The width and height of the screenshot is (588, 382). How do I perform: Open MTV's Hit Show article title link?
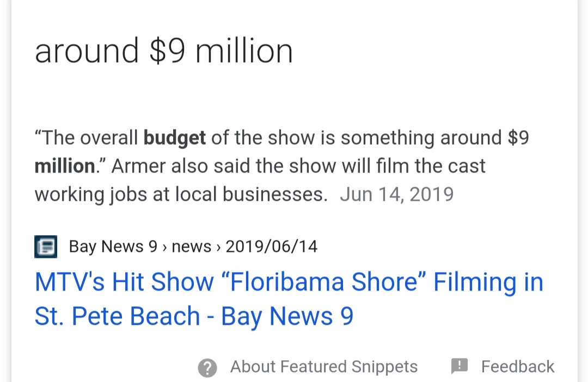click(289, 299)
